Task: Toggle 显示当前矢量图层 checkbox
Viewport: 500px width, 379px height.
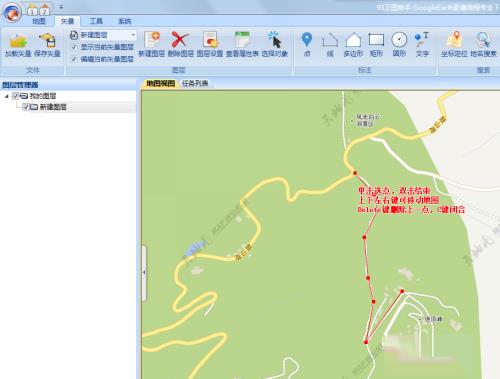Action: 74,47
